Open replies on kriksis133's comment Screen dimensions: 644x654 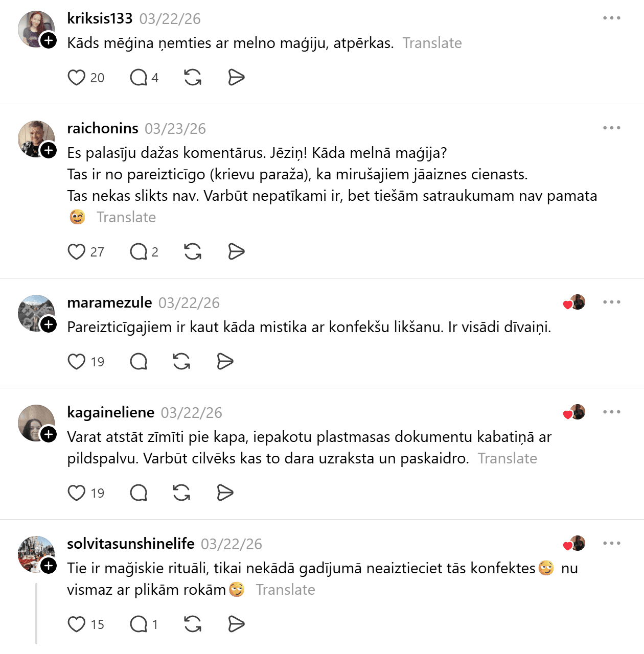tap(139, 78)
